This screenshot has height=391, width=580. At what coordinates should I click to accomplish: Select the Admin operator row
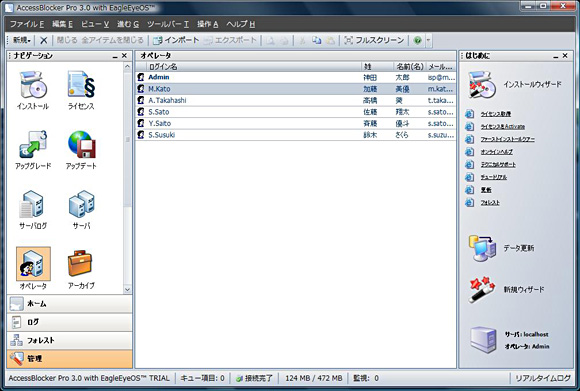pyautogui.click(x=296, y=77)
